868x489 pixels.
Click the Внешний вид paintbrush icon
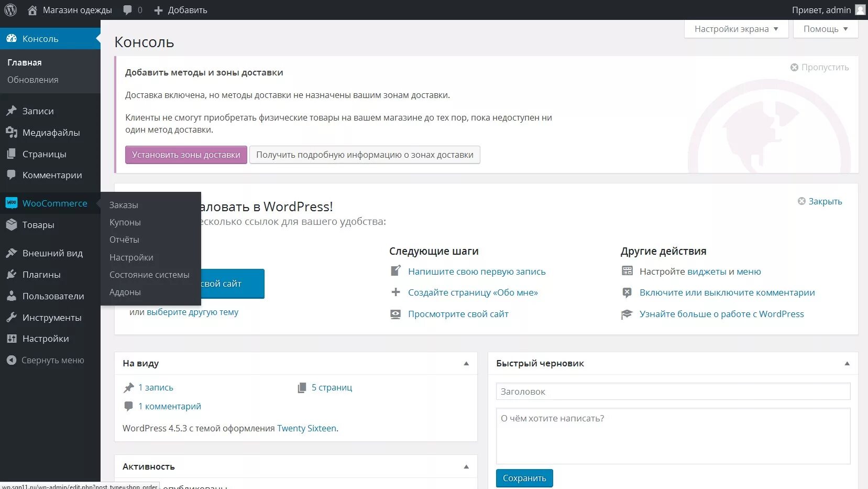(x=12, y=253)
